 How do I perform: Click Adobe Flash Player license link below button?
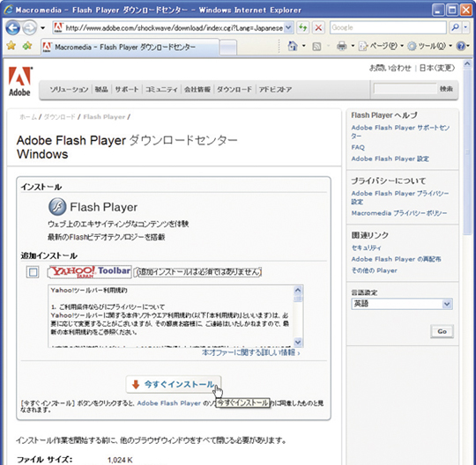(168, 403)
